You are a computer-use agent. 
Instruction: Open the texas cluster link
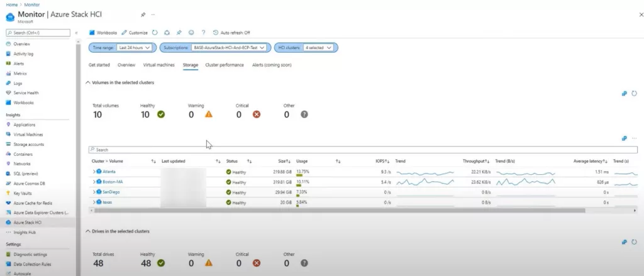point(107,202)
